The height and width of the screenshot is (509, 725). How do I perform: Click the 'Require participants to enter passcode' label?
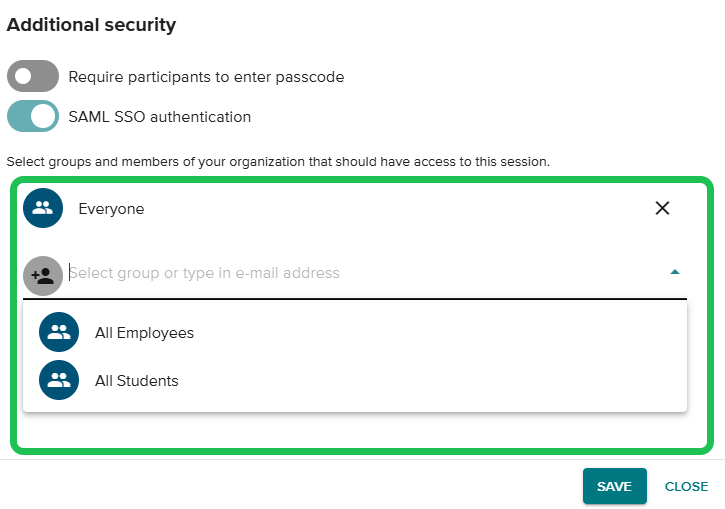coord(206,76)
